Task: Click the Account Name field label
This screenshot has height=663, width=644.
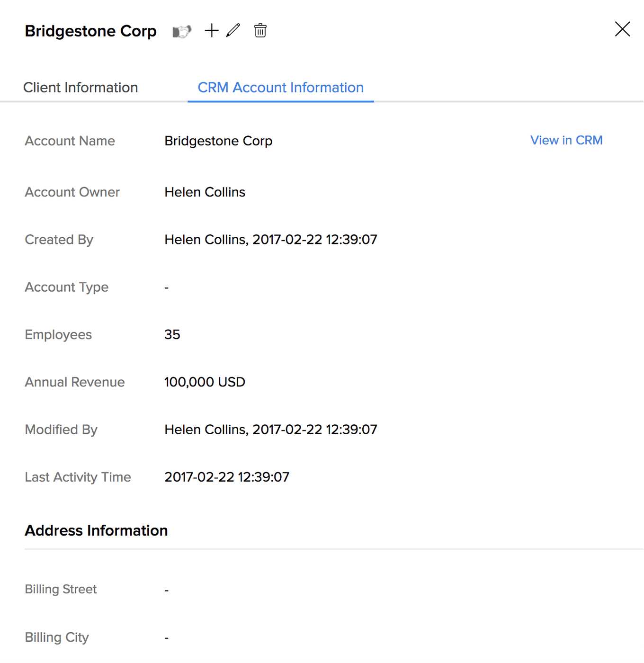Action: [70, 141]
